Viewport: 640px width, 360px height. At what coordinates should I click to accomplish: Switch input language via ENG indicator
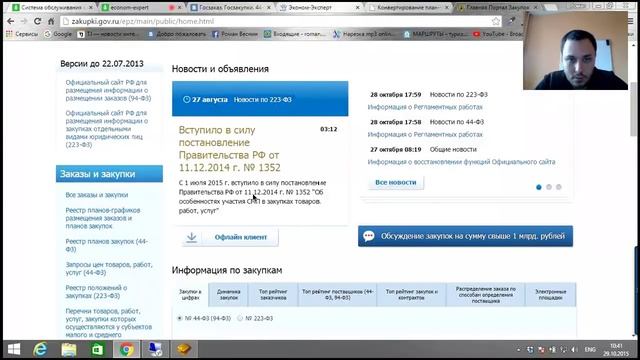point(590,350)
